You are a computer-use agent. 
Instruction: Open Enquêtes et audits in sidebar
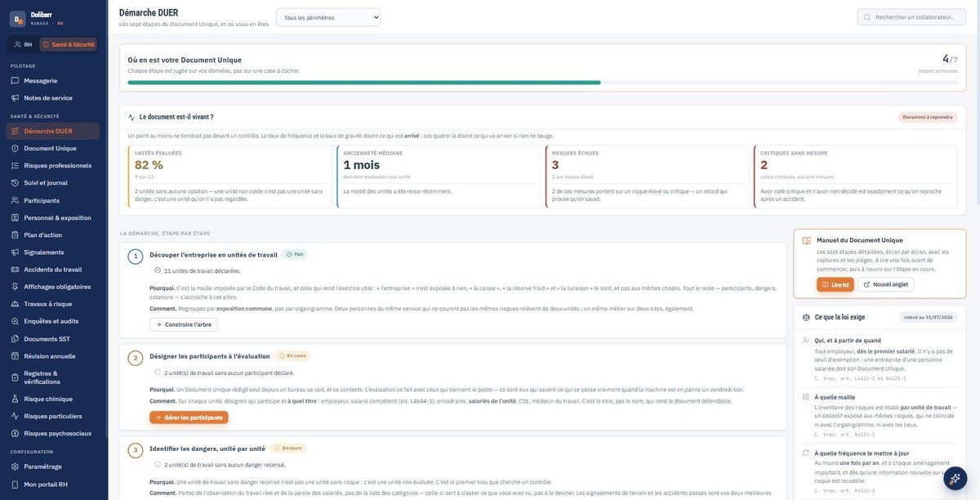coord(54,321)
